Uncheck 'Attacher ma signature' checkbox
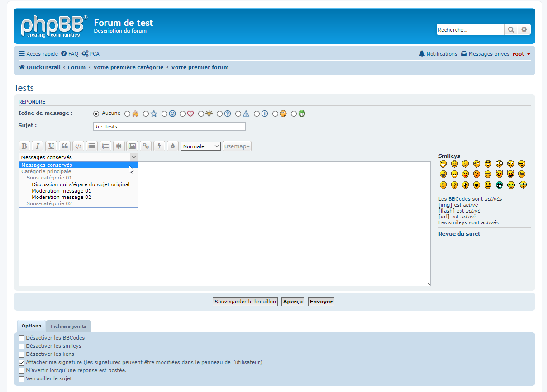 pos(22,363)
